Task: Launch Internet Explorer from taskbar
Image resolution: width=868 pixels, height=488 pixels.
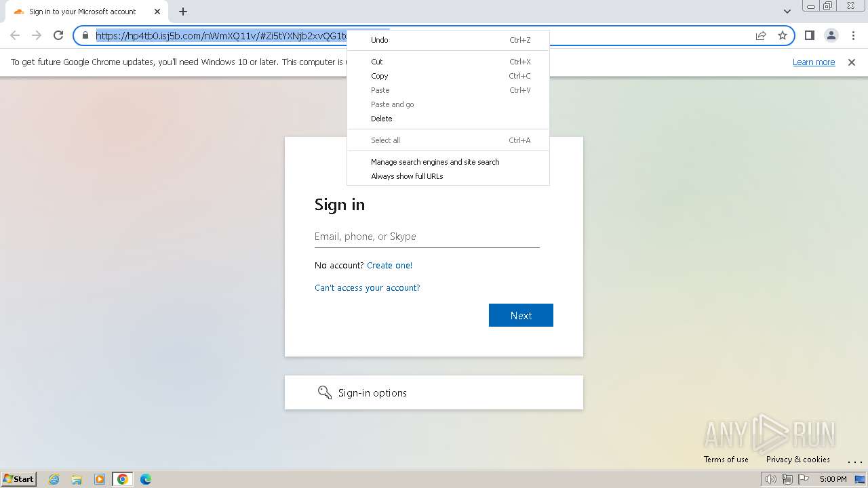Action: pyautogui.click(x=54, y=479)
